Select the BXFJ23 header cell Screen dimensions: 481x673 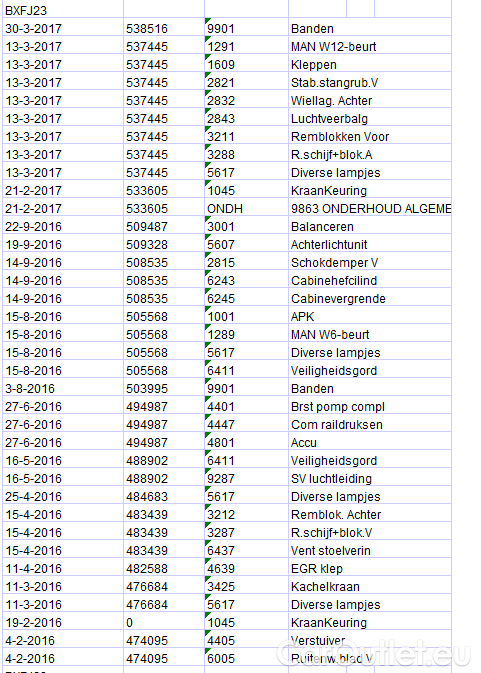(x=63, y=9)
